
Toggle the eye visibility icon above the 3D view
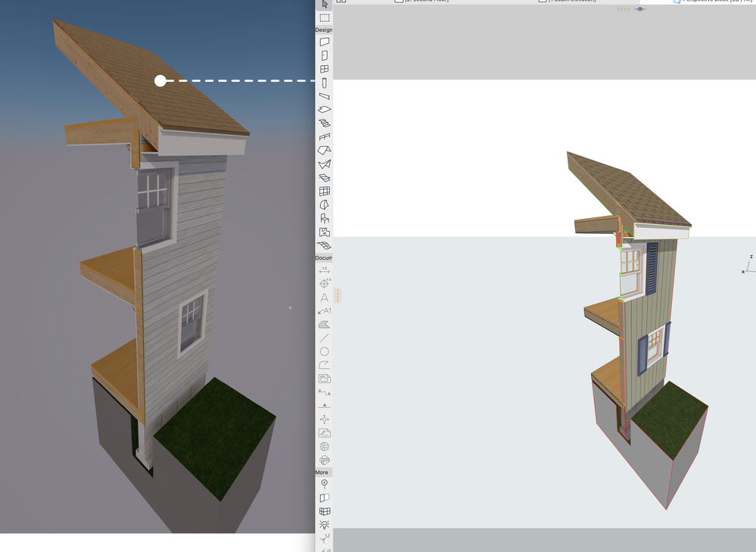(639, 9)
